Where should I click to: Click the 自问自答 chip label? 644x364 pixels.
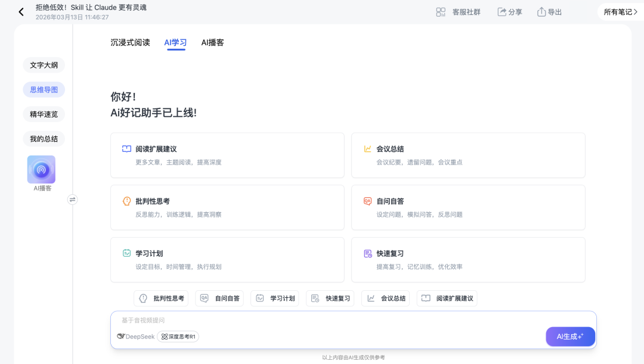click(x=227, y=298)
